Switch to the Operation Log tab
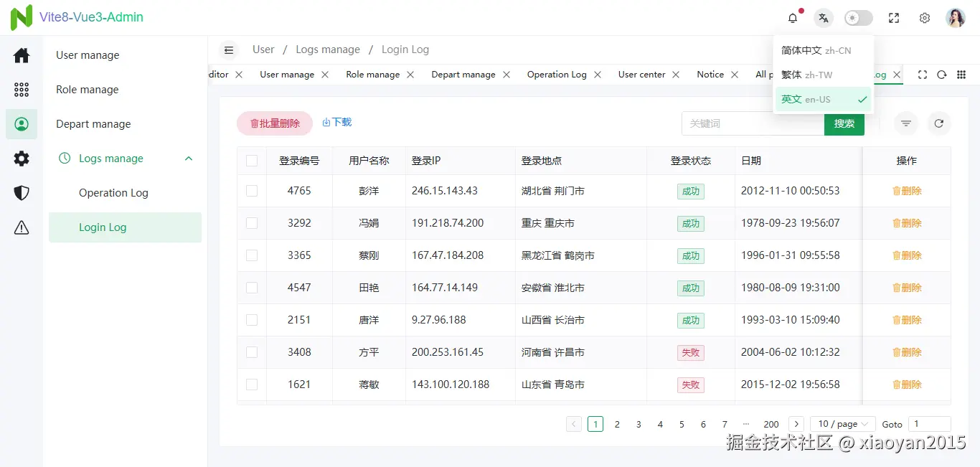This screenshot has width=980, height=467. tap(557, 75)
